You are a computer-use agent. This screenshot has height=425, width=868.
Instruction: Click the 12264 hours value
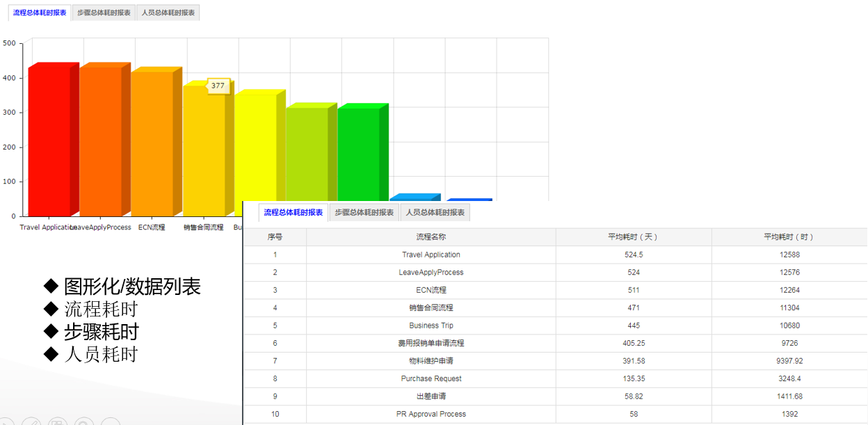point(789,290)
